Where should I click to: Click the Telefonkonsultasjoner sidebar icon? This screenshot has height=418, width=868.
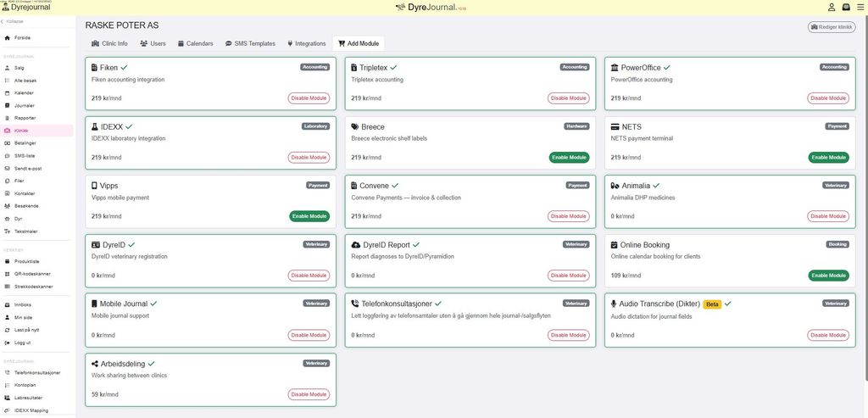7,372
